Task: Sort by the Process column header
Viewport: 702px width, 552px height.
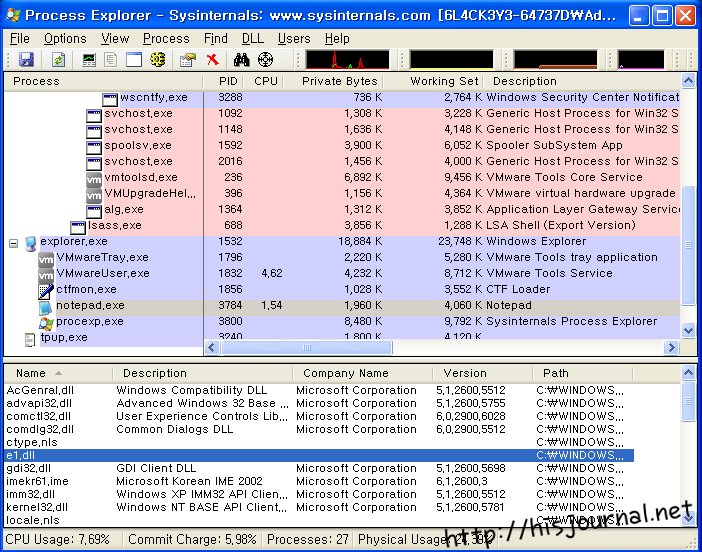Action: 103,81
